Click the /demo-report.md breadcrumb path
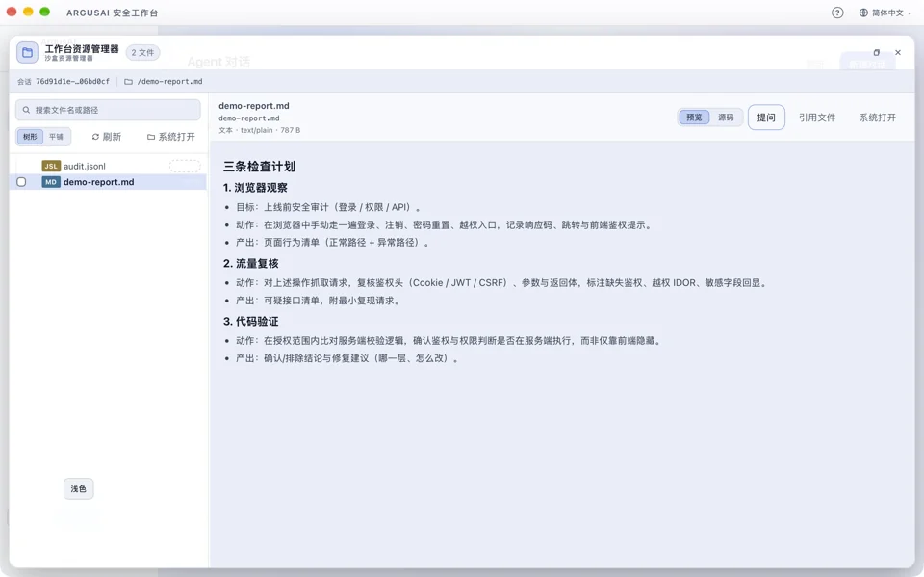 169,82
